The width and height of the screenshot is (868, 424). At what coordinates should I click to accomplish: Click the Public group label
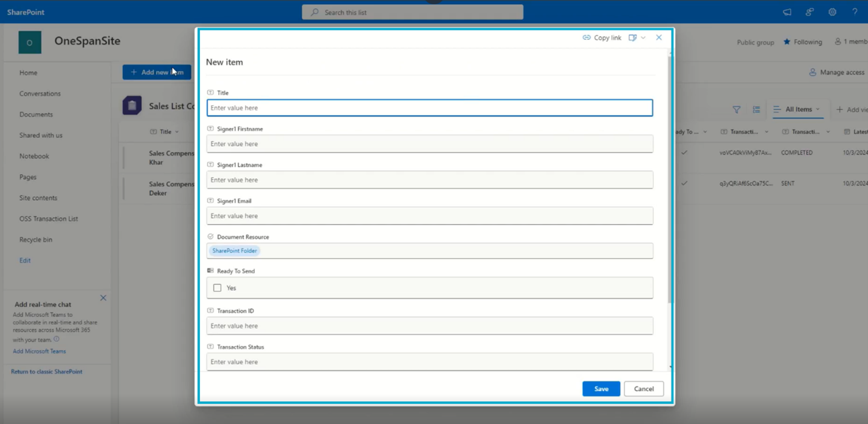point(756,43)
